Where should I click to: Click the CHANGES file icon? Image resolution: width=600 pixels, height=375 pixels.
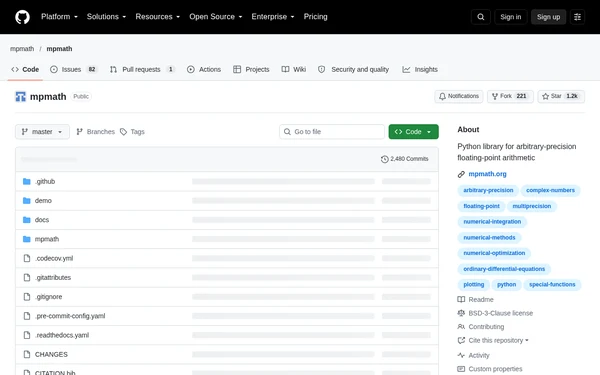click(27, 354)
